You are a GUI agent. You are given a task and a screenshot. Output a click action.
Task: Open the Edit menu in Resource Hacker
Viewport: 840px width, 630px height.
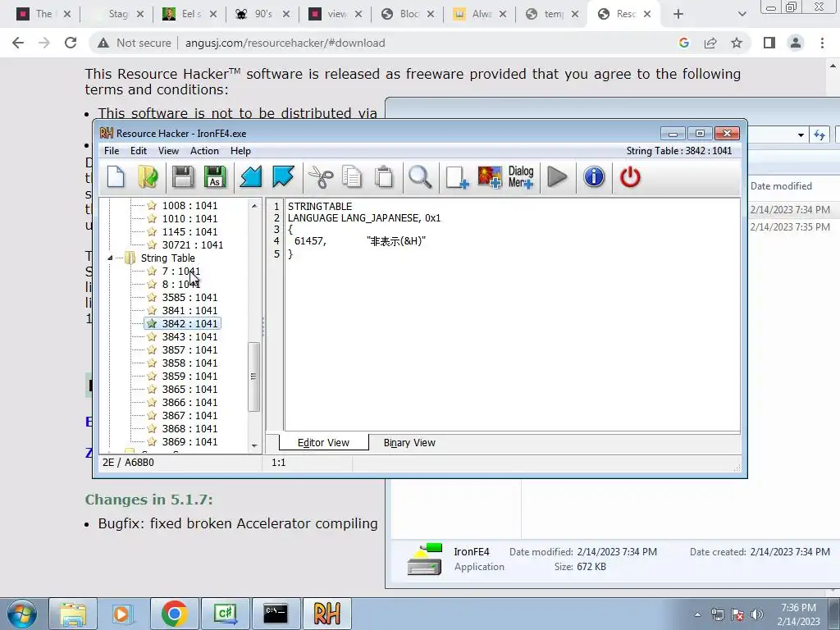point(138,151)
